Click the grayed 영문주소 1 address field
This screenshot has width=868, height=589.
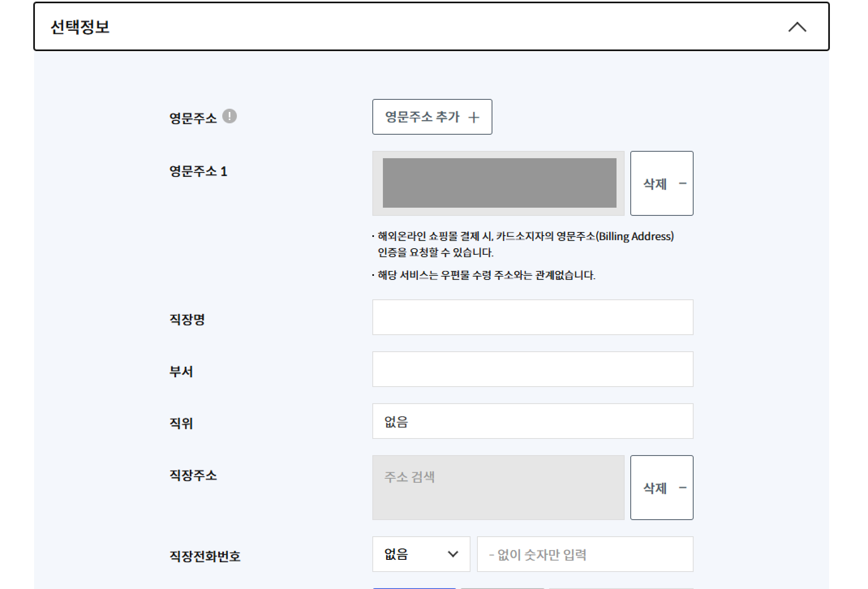pos(498,183)
